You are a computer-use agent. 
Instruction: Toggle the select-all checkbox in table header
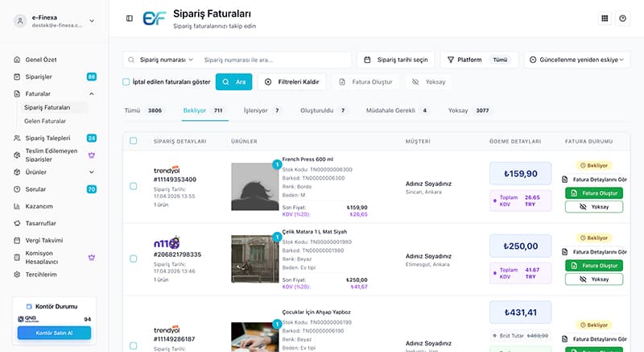pyautogui.click(x=134, y=141)
